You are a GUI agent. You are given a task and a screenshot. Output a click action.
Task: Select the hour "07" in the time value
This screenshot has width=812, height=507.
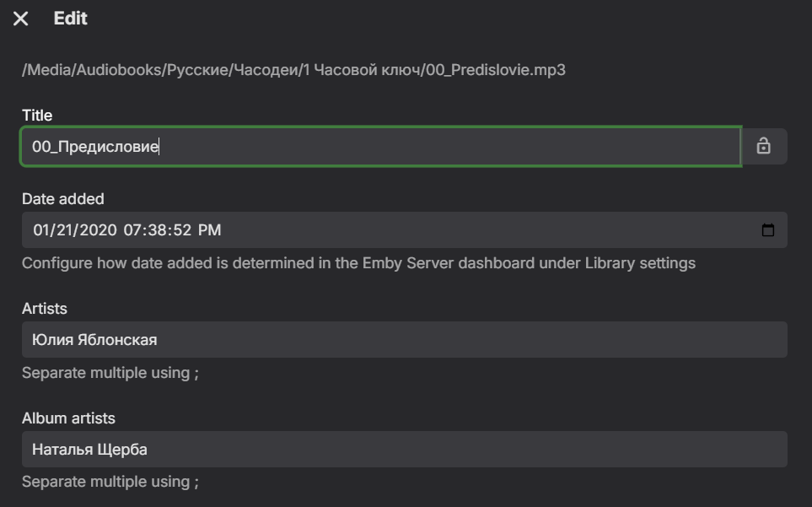click(133, 230)
